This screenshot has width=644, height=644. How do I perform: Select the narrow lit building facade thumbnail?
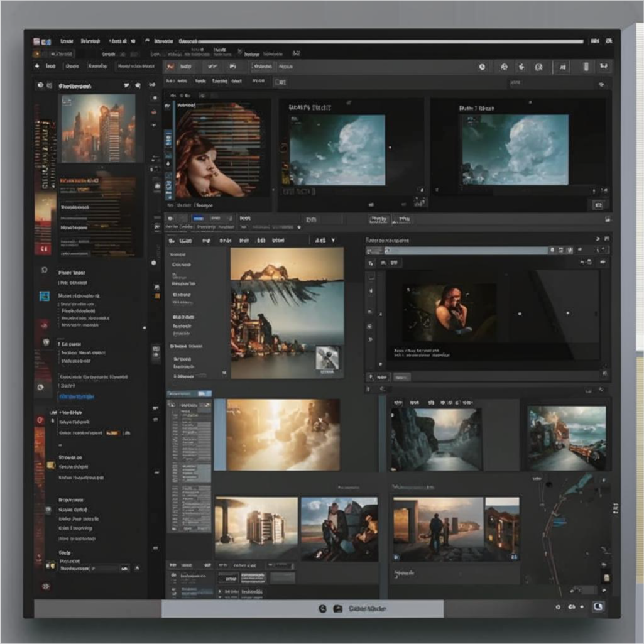502,529
